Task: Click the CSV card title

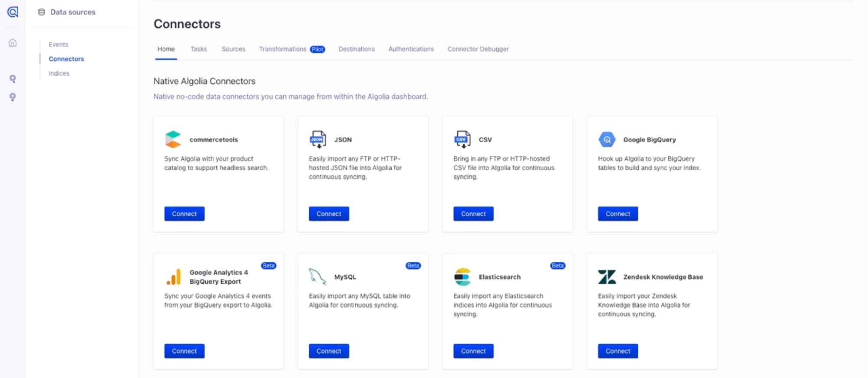Action: point(485,140)
